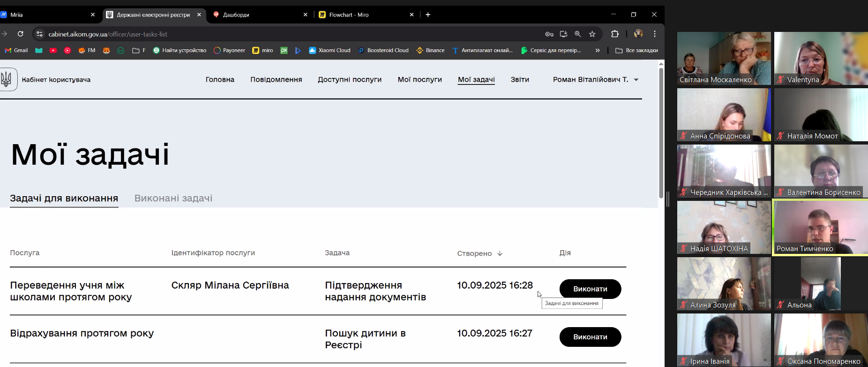Screen dimensions: 868x367
Task: Click Виконати for Відрахування протягом року
Action: tap(590, 337)
